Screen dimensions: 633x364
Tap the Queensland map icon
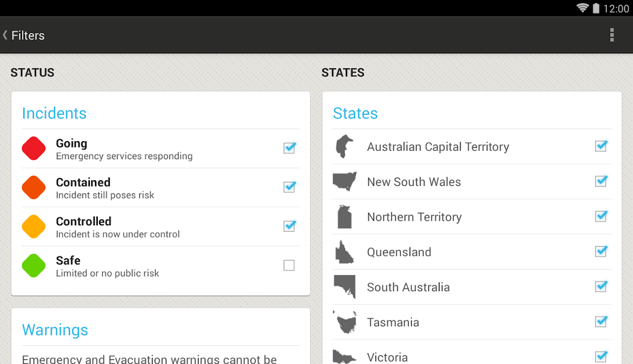[x=344, y=252]
